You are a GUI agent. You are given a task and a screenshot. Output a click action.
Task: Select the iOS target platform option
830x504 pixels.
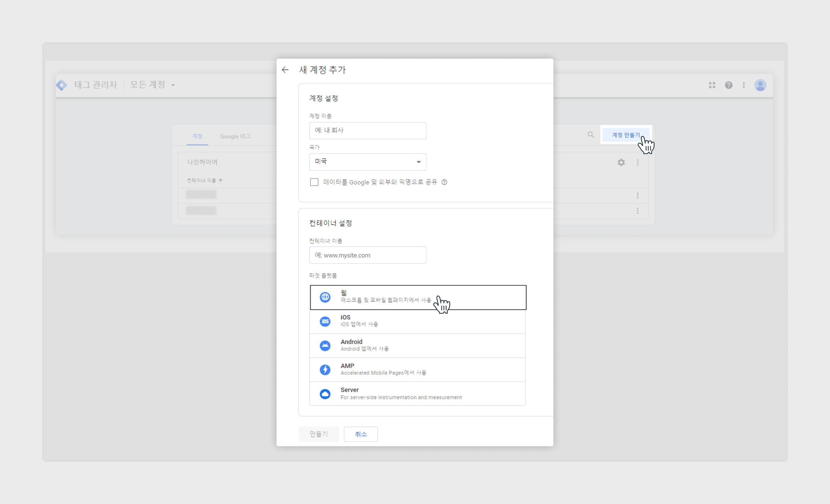pos(417,321)
